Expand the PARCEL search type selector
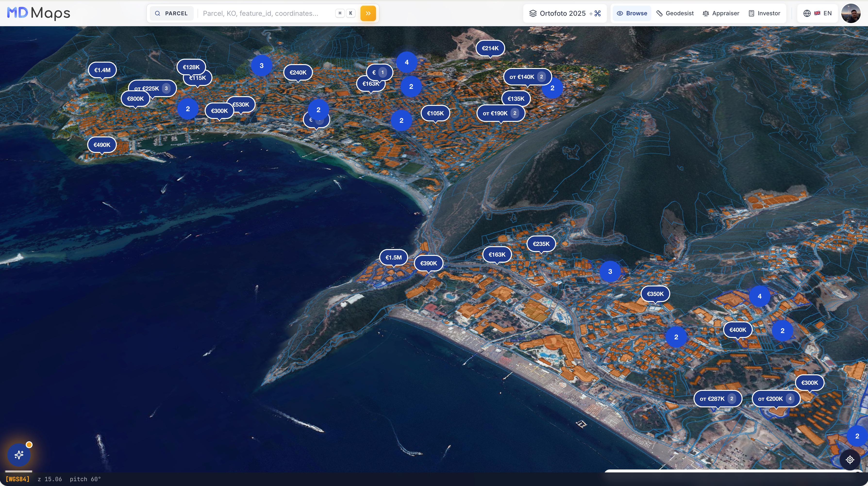Screen dimensions: 868x486 pos(172,14)
